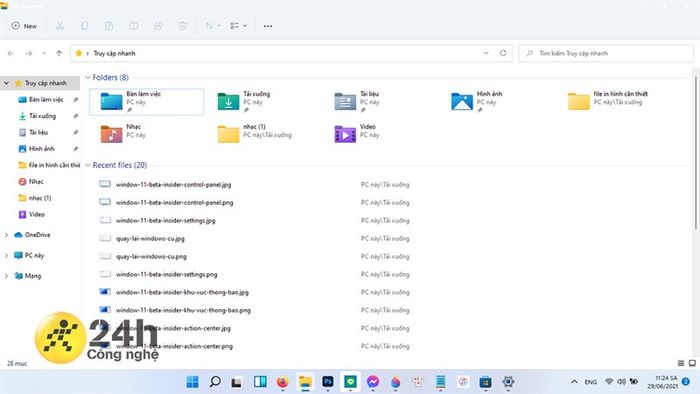The image size is (700, 394).
Task: Collapse the Folders (8) section
Action: (x=88, y=78)
